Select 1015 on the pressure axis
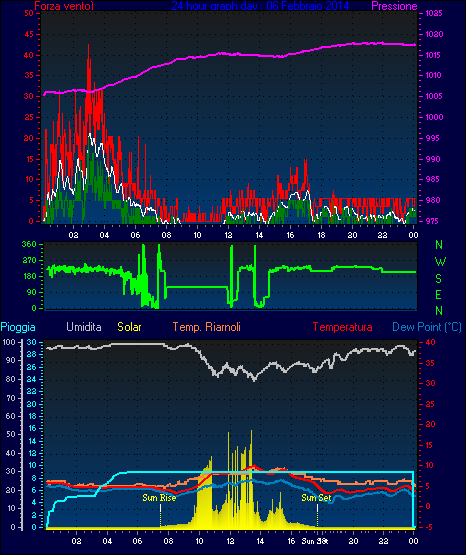 coord(433,55)
